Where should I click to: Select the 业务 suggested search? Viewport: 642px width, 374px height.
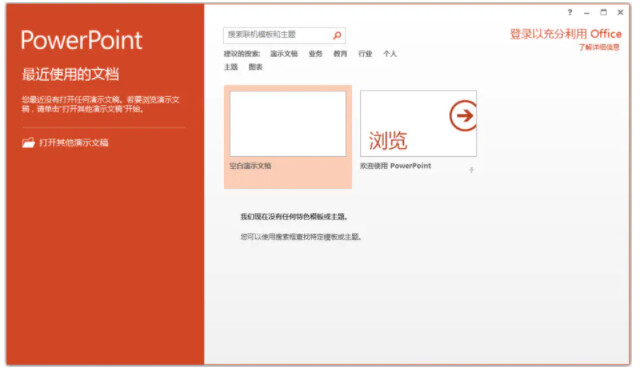pos(315,54)
